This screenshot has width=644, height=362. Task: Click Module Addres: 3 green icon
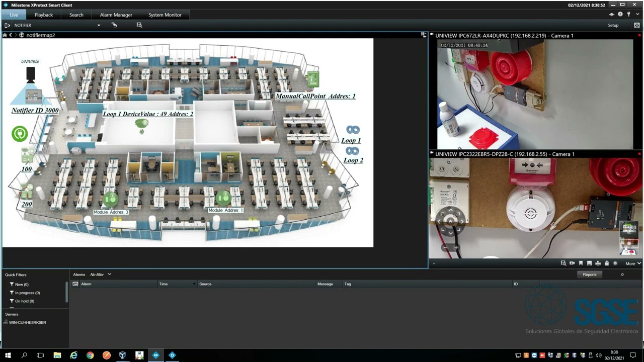[x=110, y=200]
